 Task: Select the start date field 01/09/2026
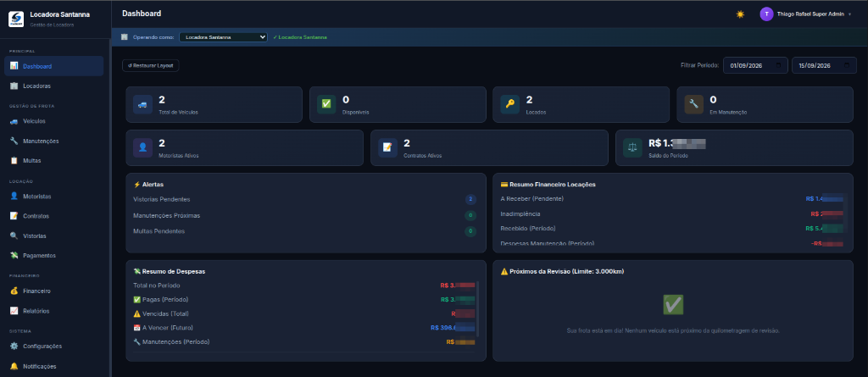(x=755, y=65)
